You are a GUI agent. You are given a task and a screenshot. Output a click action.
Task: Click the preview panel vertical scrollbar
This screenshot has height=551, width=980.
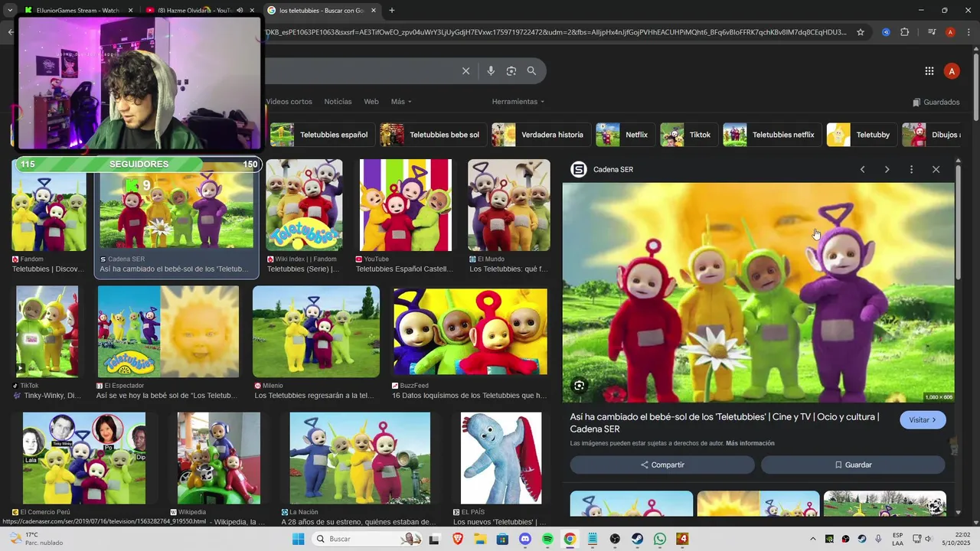click(958, 222)
